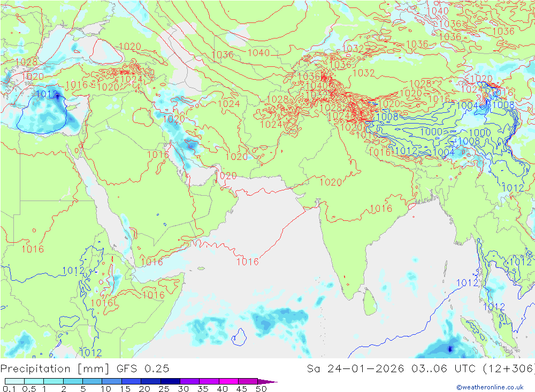
Task: Click the 2–5 mm light blue legend swatch
Action: pyautogui.click(x=73, y=381)
